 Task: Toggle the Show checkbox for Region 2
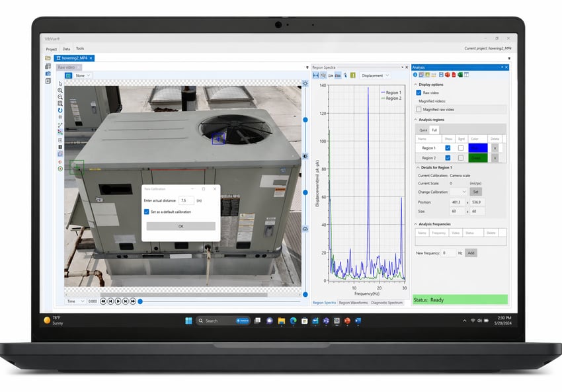[448, 158]
